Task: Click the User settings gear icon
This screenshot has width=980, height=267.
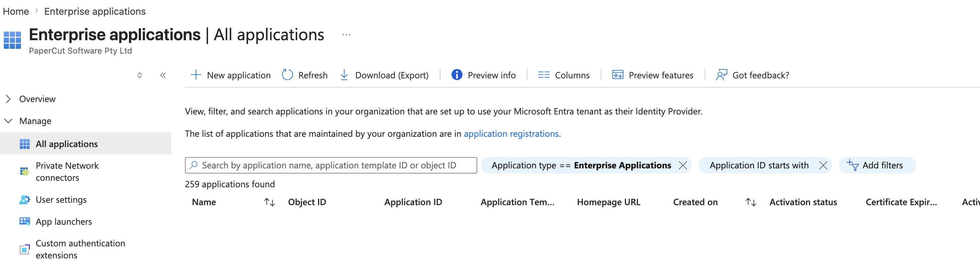Action: click(x=25, y=199)
